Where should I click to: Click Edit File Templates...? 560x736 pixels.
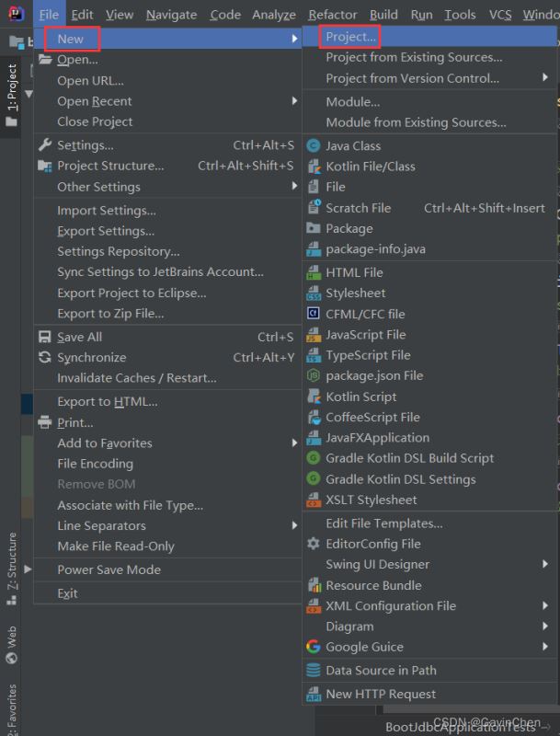click(383, 523)
